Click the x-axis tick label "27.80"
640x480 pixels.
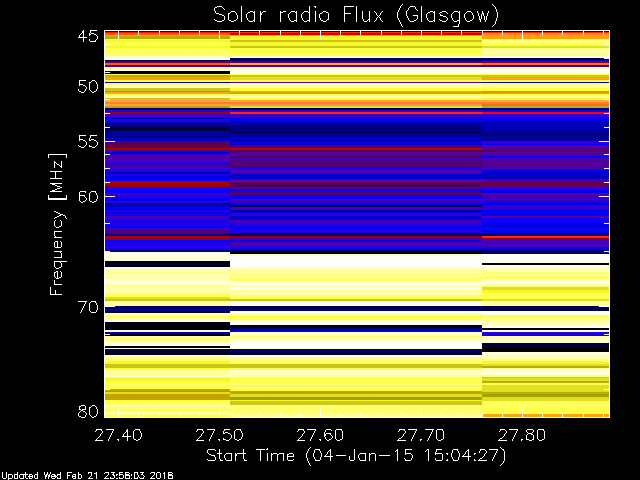click(522, 435)
